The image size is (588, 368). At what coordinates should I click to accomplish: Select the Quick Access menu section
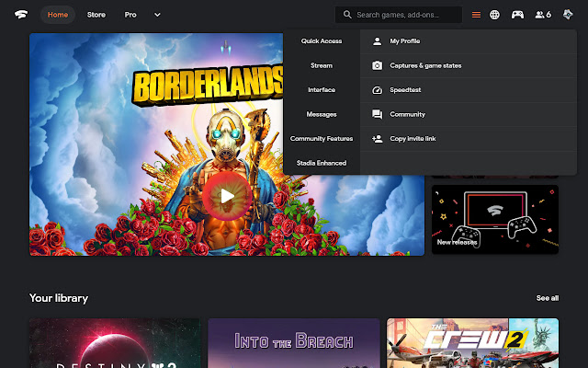point(322,40)
